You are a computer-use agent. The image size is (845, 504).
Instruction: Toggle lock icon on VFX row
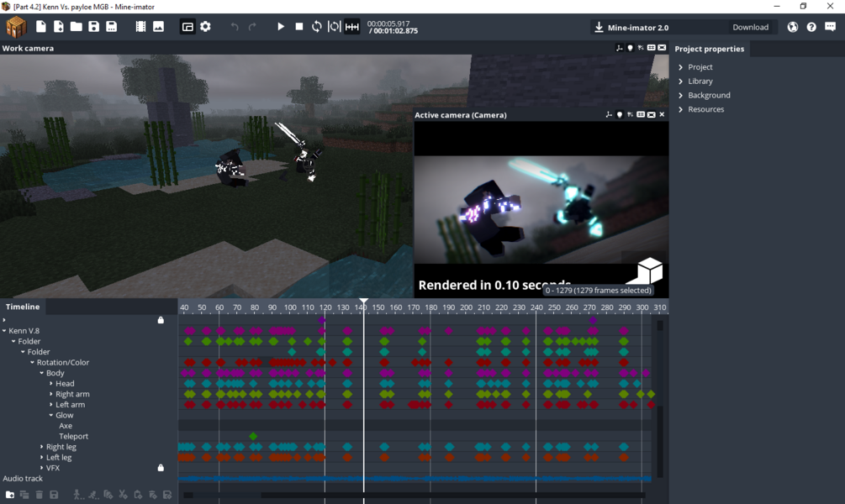point(161,467)
